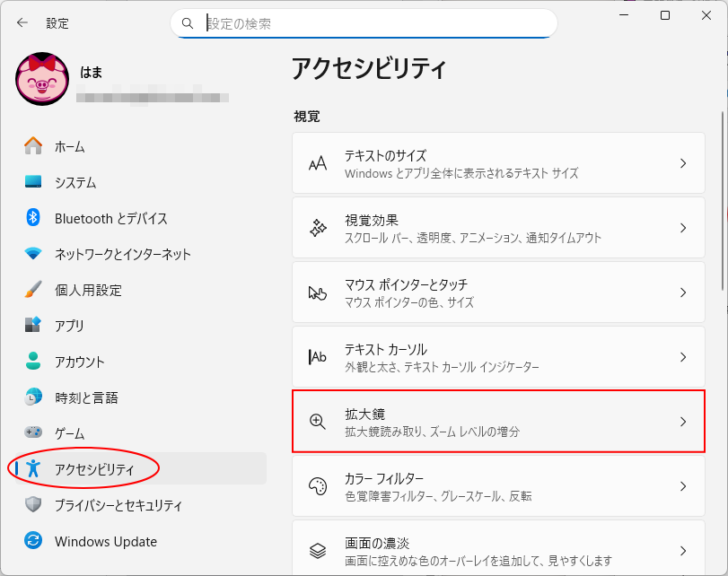Viewport: 728px width, 576px height.
Task: Click the privacy shield icon
Action: click(x=33, y=505)
